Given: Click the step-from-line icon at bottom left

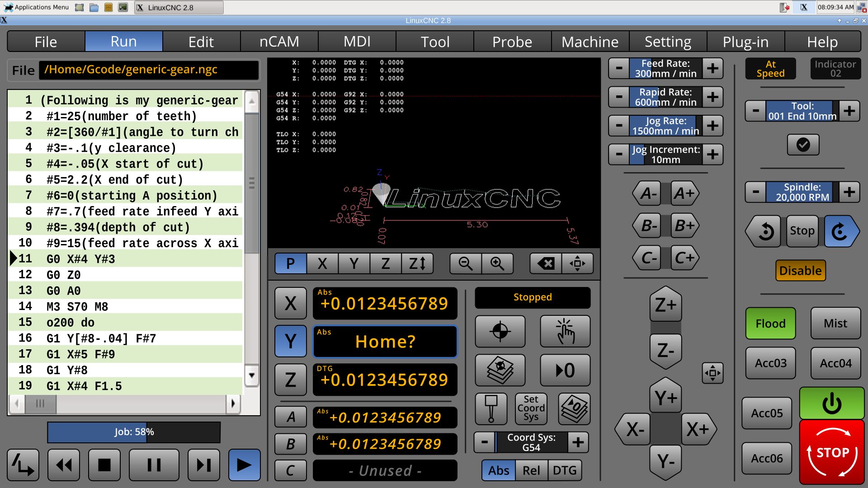Looking at the screenshot, I should [23, 465].
